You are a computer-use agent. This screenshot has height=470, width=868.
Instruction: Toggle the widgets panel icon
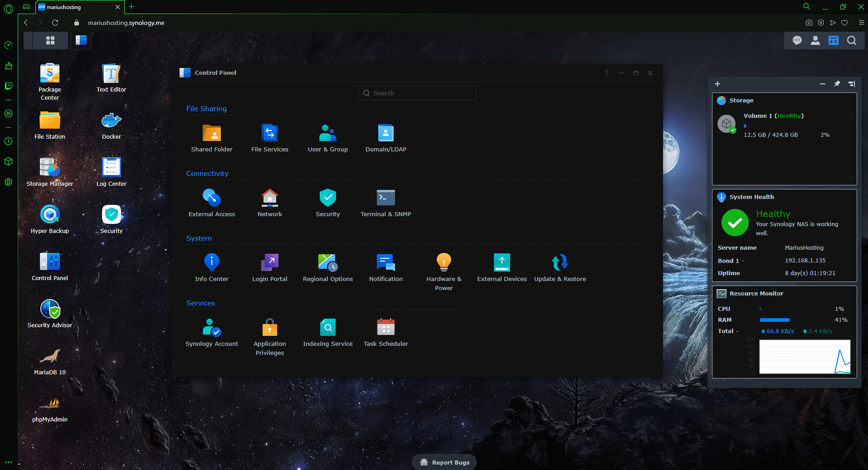pyautogui.click(x=834, y=40)
